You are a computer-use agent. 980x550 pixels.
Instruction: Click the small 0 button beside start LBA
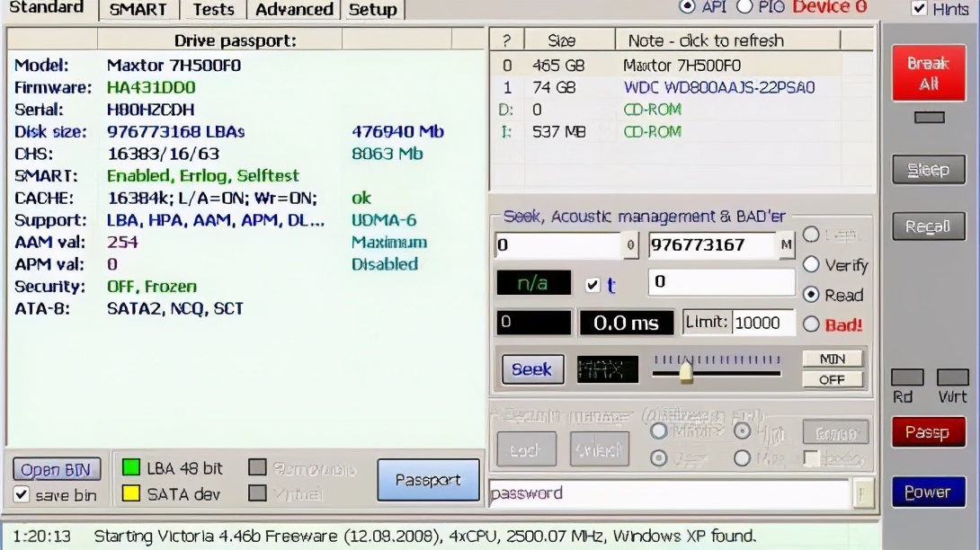click(x=630, y=245)
